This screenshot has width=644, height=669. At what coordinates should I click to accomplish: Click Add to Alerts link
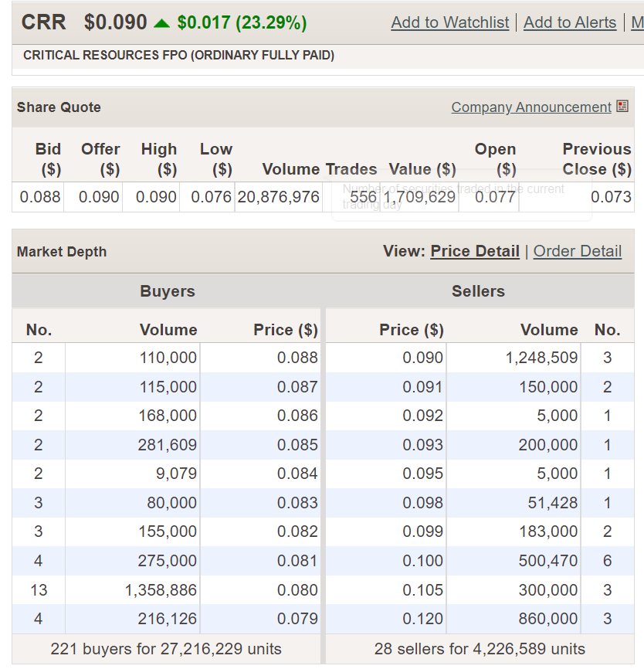pos(570,22)
